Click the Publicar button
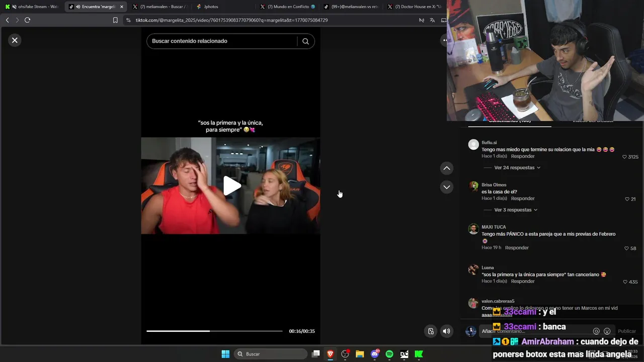This screenshot has height=362, width=644. tap(627, 331)
